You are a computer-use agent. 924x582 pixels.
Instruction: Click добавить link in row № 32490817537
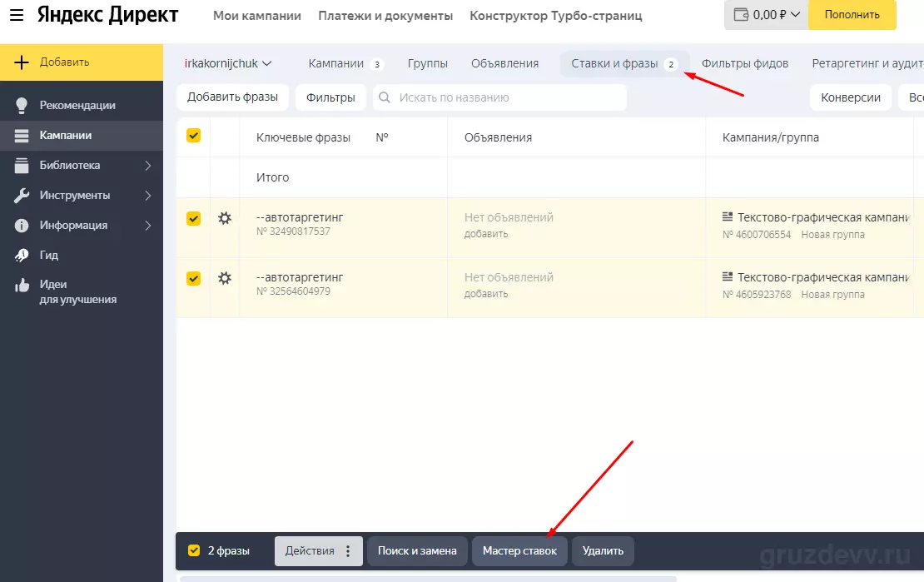(485, 234)
